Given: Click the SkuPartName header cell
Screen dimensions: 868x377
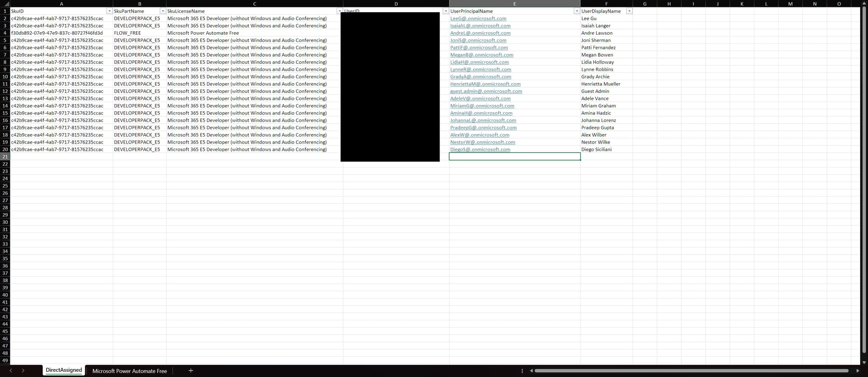Looking at the screenshot, I should pos(139,11).
